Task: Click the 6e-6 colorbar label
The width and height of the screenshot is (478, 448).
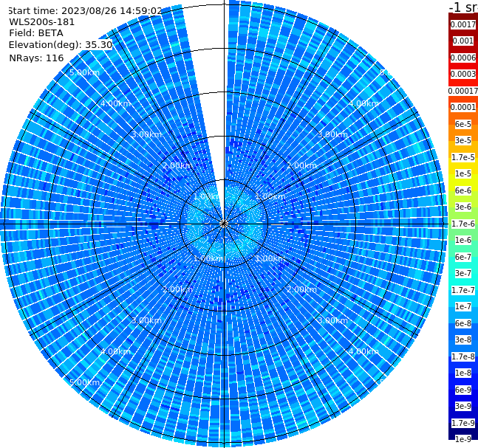Action: [463, 190]
